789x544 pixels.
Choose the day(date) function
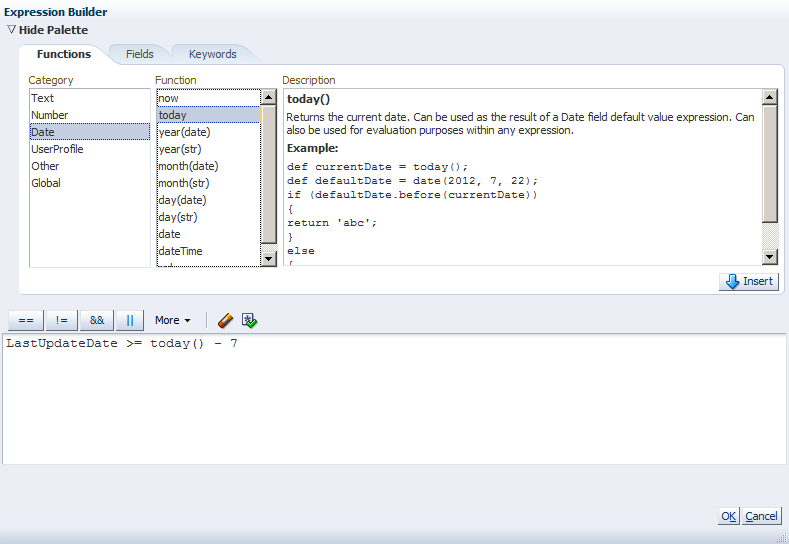click(209, 200)
